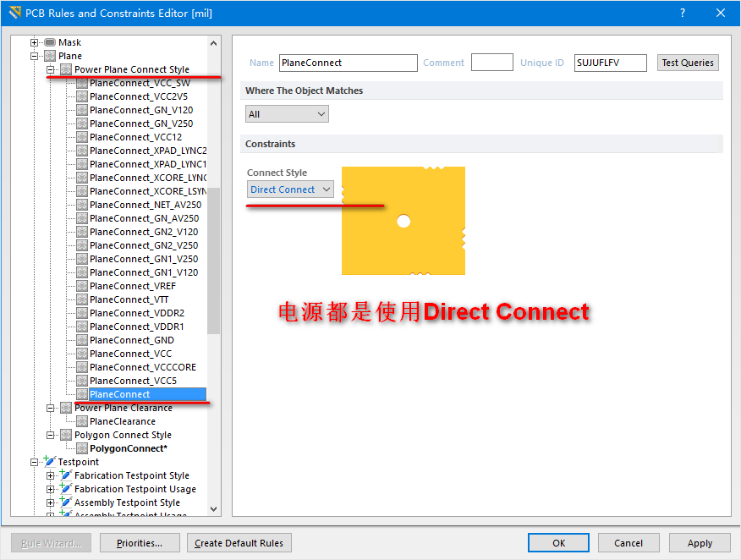
Task: Select the PlaneConnect_GND rule
Action: 131,340
